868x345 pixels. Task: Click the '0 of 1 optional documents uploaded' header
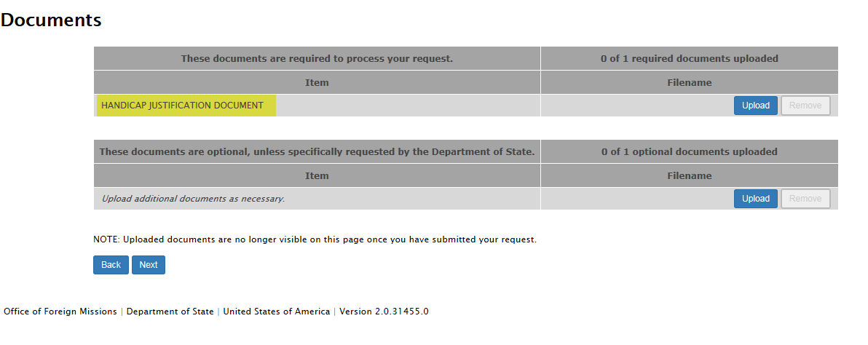pos(689,151)
